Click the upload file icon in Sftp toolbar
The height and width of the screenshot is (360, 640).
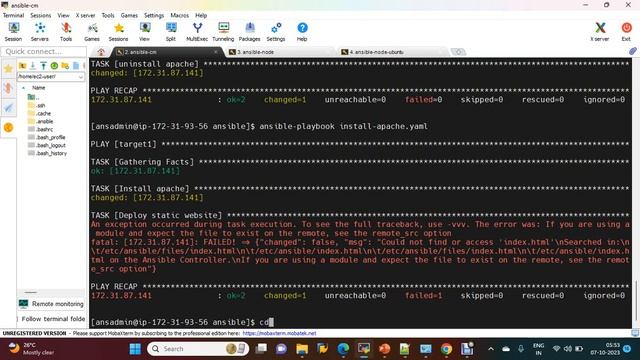[x=43, y=66]
